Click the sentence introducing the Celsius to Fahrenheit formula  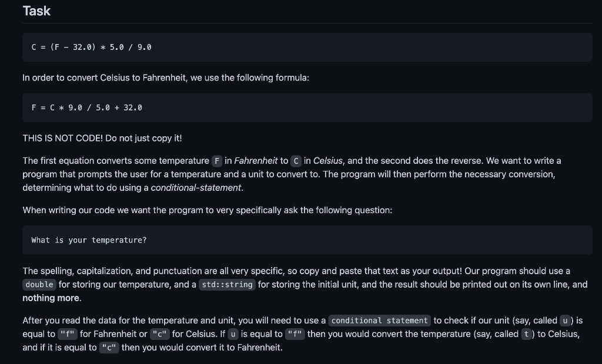pyautogui.click(x=166, y=77)
